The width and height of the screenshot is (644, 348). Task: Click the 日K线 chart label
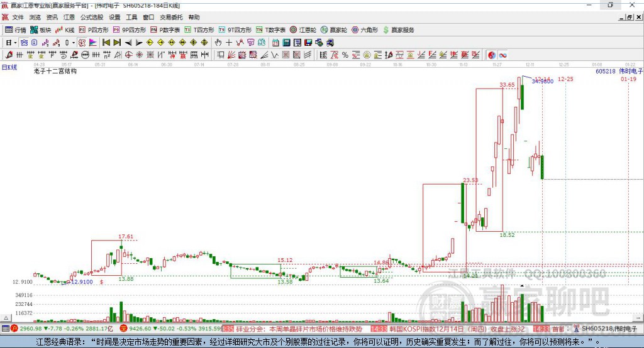point(9,68)
